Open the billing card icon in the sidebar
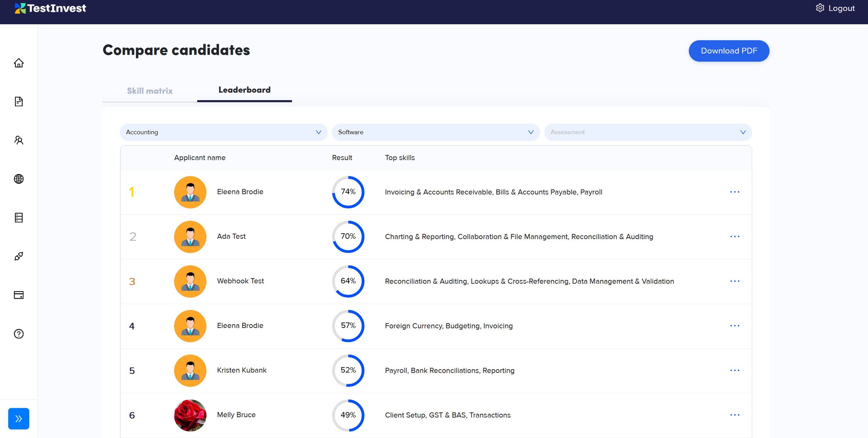 [x=19, y=295]
